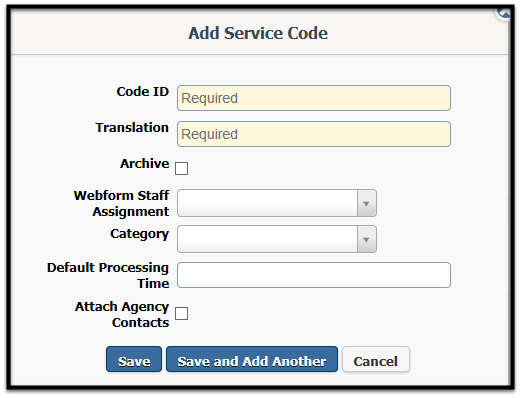Choose Save and Add Another

252,359
